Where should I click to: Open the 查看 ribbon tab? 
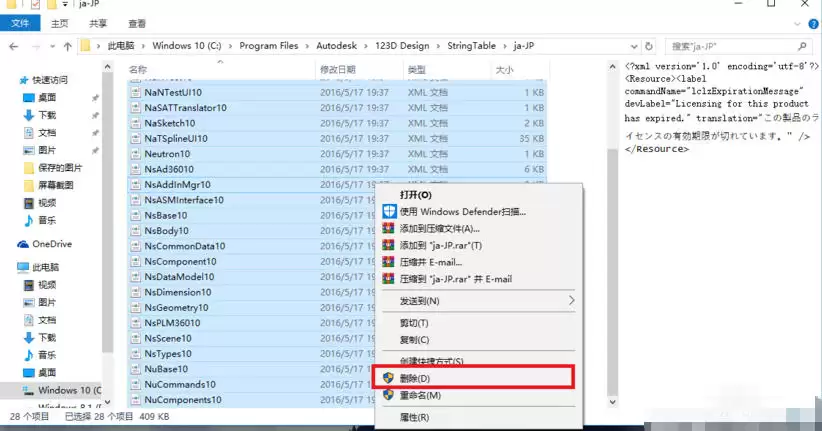[137, 24]
